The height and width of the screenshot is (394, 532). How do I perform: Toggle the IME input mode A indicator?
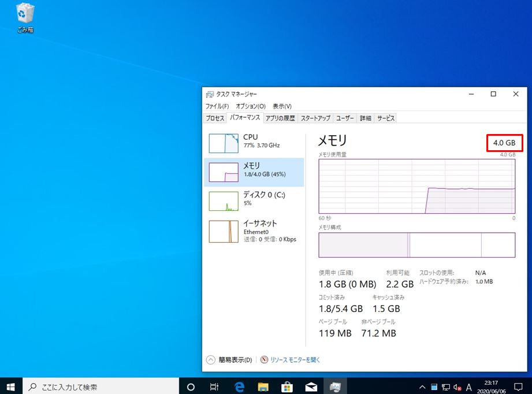point(469,387)
